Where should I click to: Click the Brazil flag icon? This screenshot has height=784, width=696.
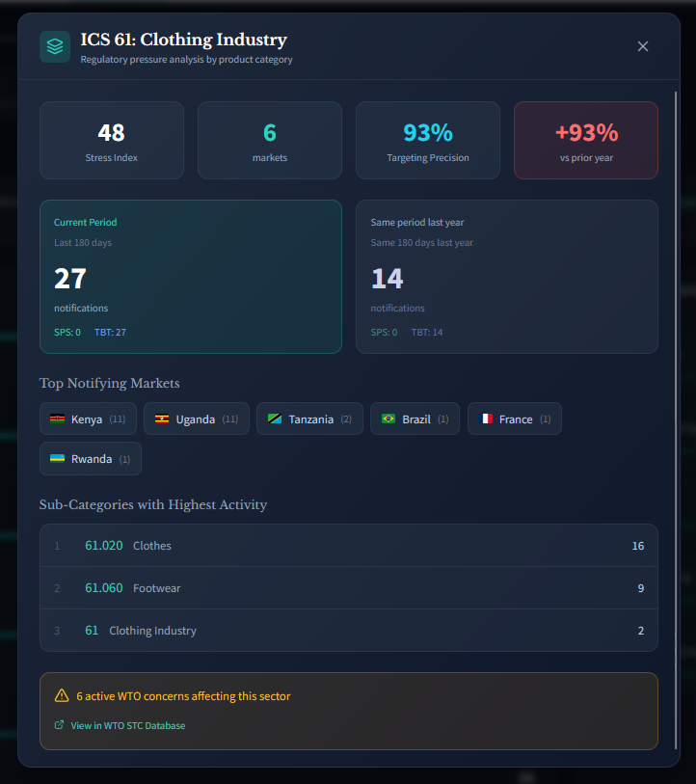[x=388, y=419]
